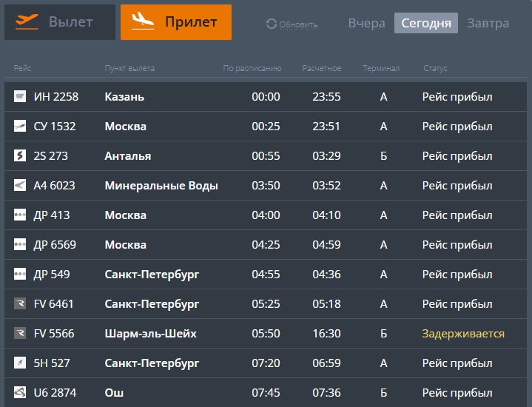Click the Ural Airlines logo for U6 2874
532x407 pixels.
[x=20, y=393]
